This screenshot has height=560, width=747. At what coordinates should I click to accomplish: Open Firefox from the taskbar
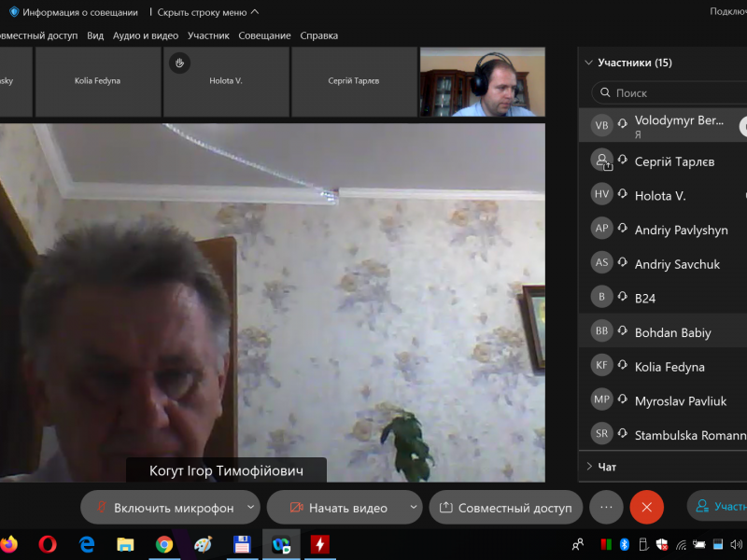(9, 543)
